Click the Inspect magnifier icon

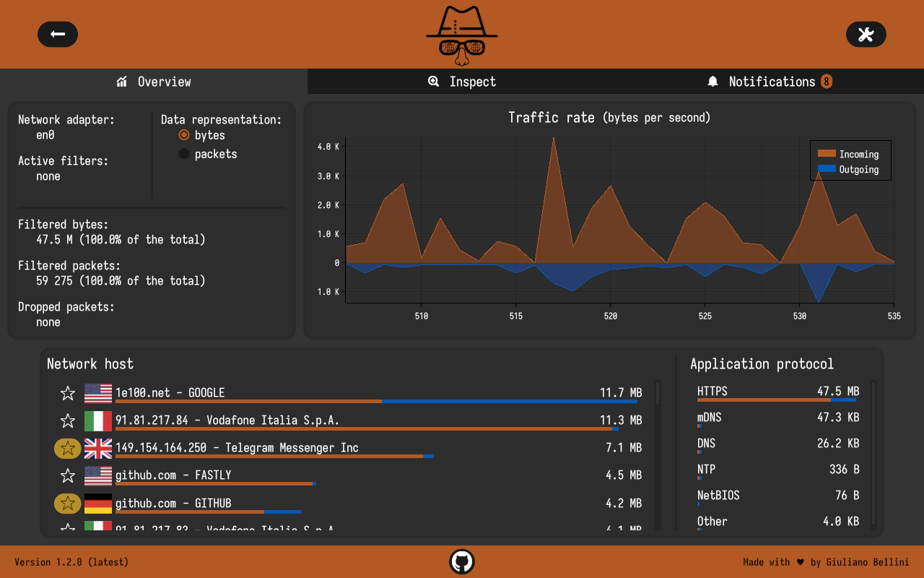433,82
